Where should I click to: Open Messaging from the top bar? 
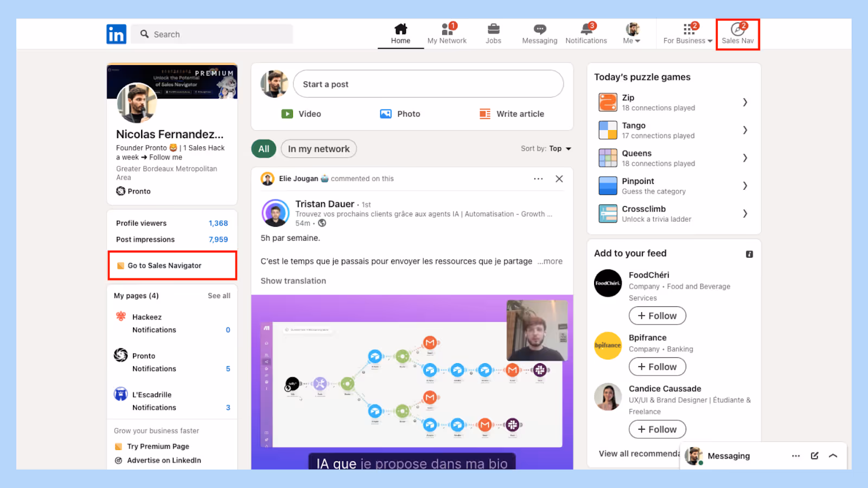tap(539, 34)
